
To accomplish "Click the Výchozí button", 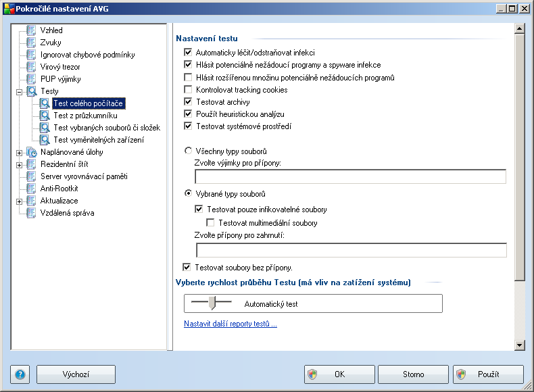I will click(76, 374).
